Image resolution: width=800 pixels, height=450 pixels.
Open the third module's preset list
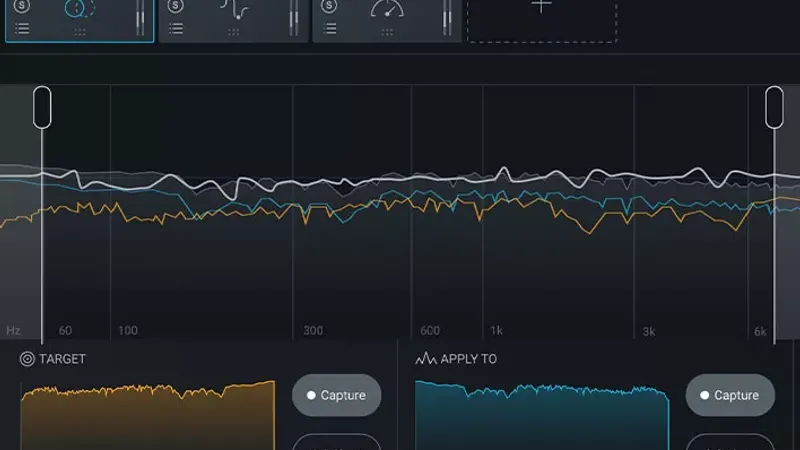tap(329, 30)
